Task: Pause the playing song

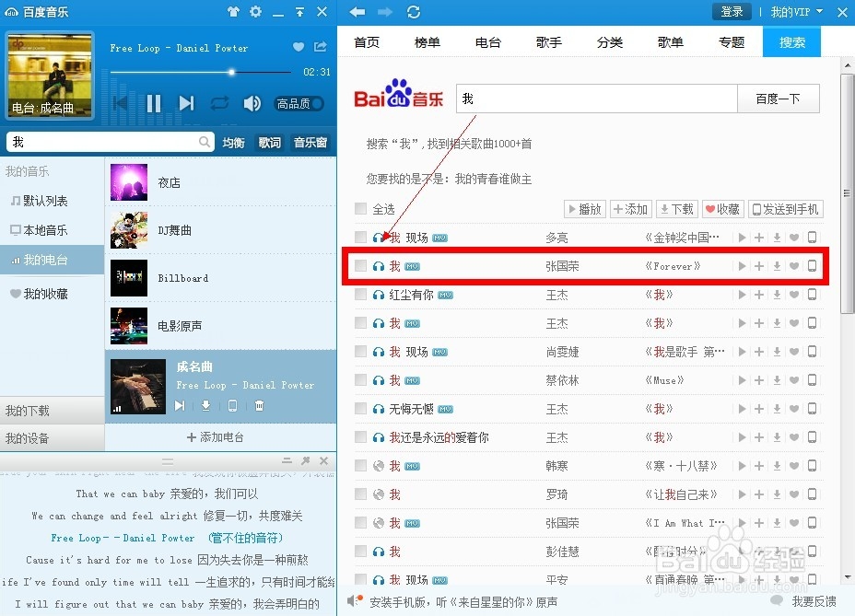Action: (154, 103)
